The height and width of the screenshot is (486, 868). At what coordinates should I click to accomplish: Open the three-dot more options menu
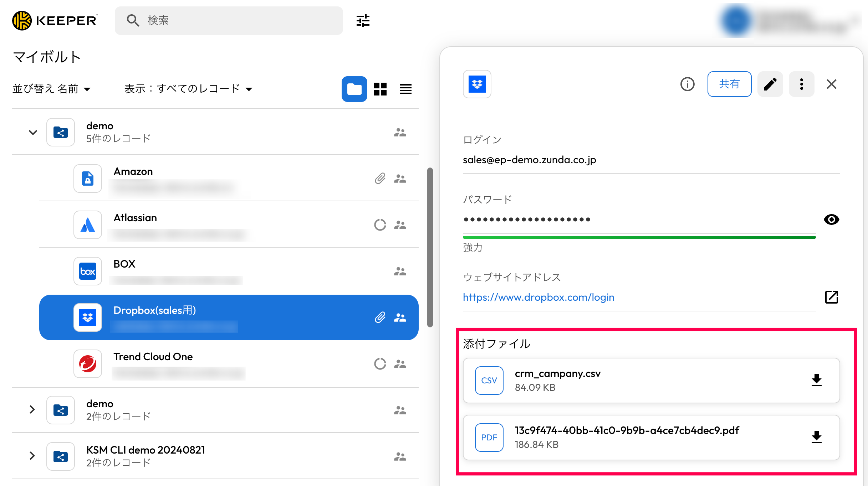(801, 84)
